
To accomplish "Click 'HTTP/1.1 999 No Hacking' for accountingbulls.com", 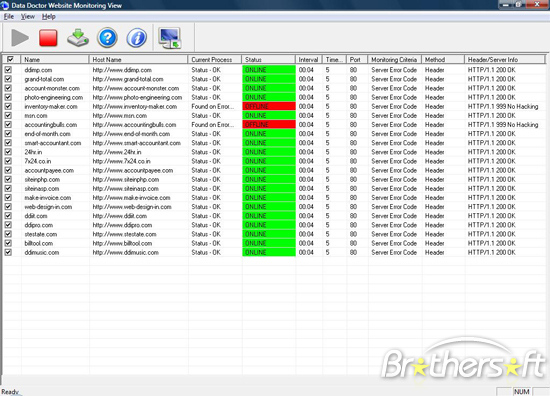I will pos(503,125).
